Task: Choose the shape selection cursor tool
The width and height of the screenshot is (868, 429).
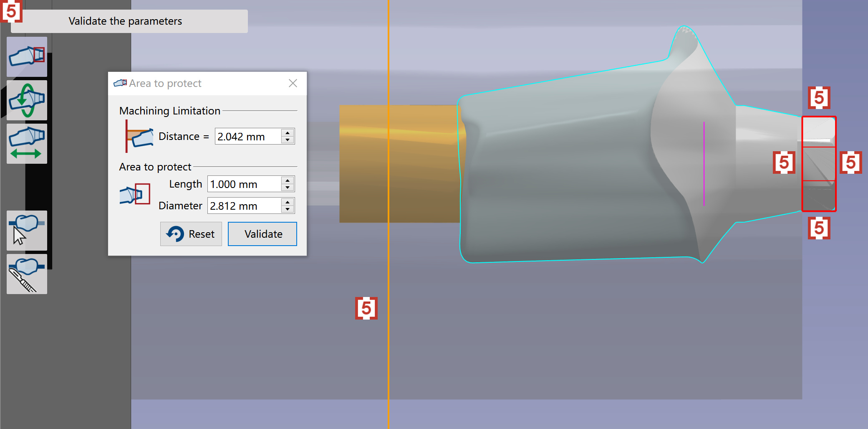Action: (x=27, y=231)
